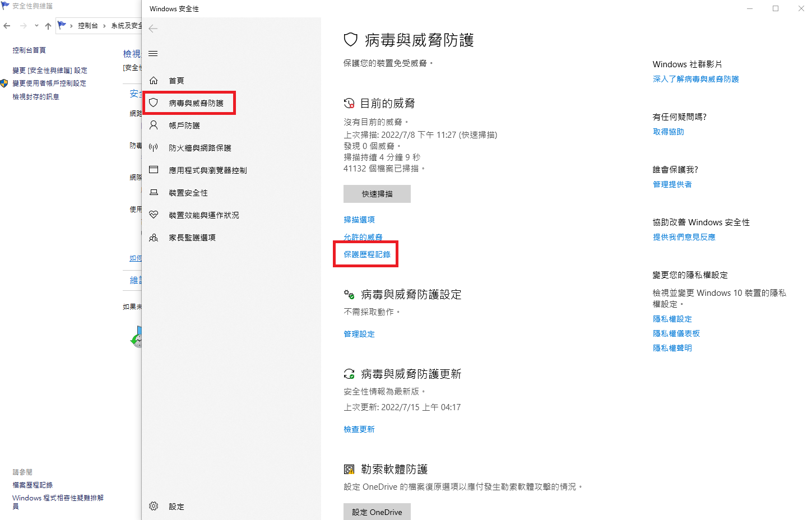Start a scan with 快速掃描 button

[377, 194]
